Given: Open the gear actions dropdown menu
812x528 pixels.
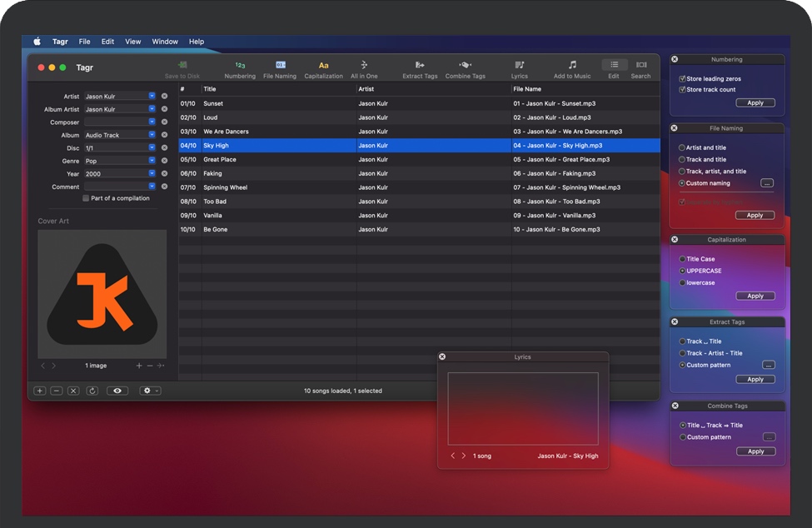Looking at the screenshot, I should [x=150, y=391].
